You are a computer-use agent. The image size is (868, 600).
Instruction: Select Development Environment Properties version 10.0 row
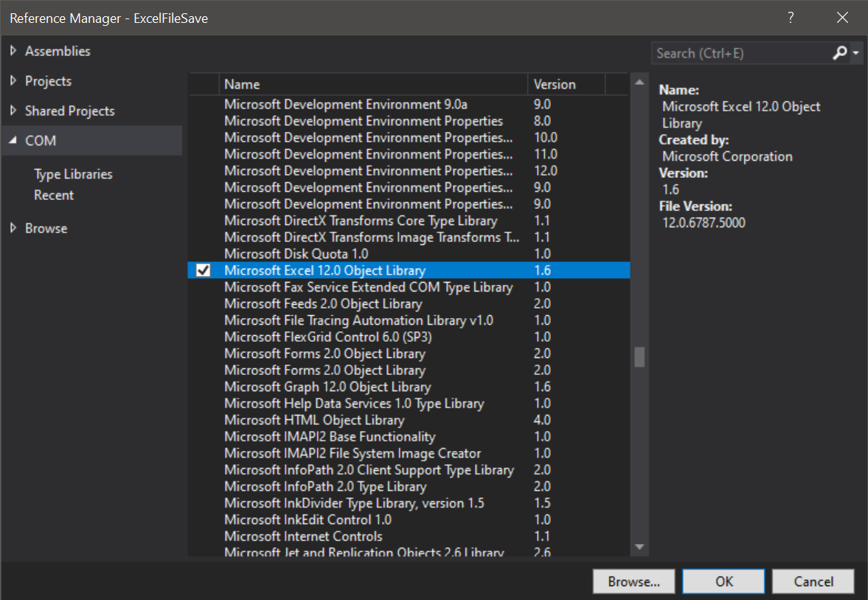pyautogui.click(x=409, y=137)
